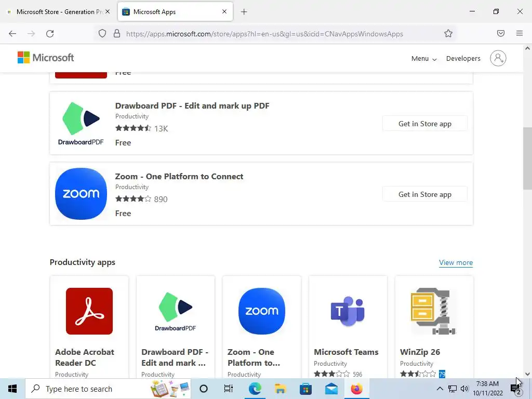Bookmark this page with the star
Viewport: 532px width, 399px height.
(x=448, y=34)
